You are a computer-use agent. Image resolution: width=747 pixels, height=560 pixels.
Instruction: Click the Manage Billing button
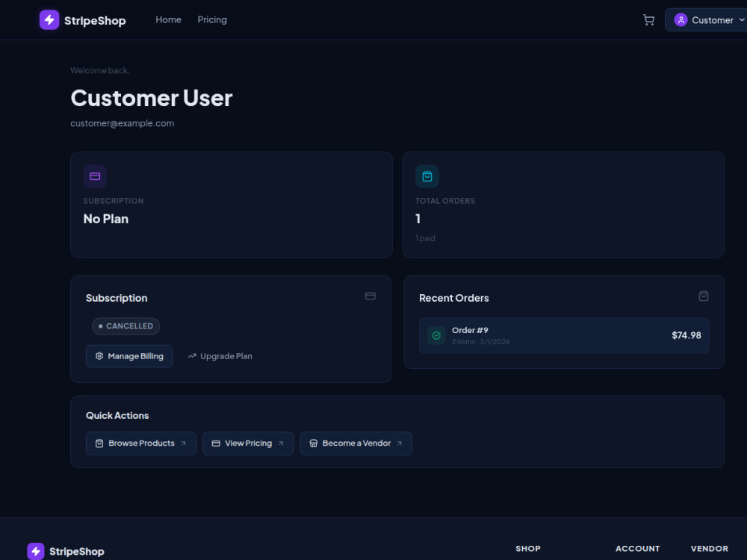[x=129, y=356]
